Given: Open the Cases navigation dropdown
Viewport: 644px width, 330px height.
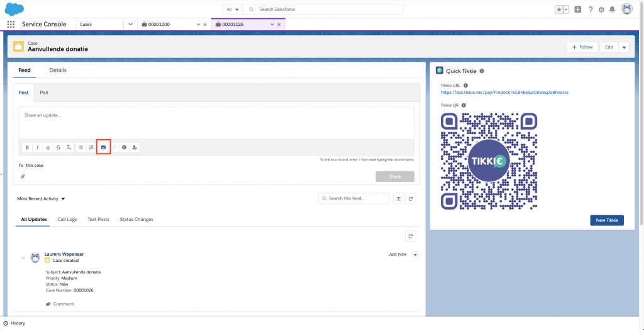Looking at the screenshot, I should [x=131, y=24].
